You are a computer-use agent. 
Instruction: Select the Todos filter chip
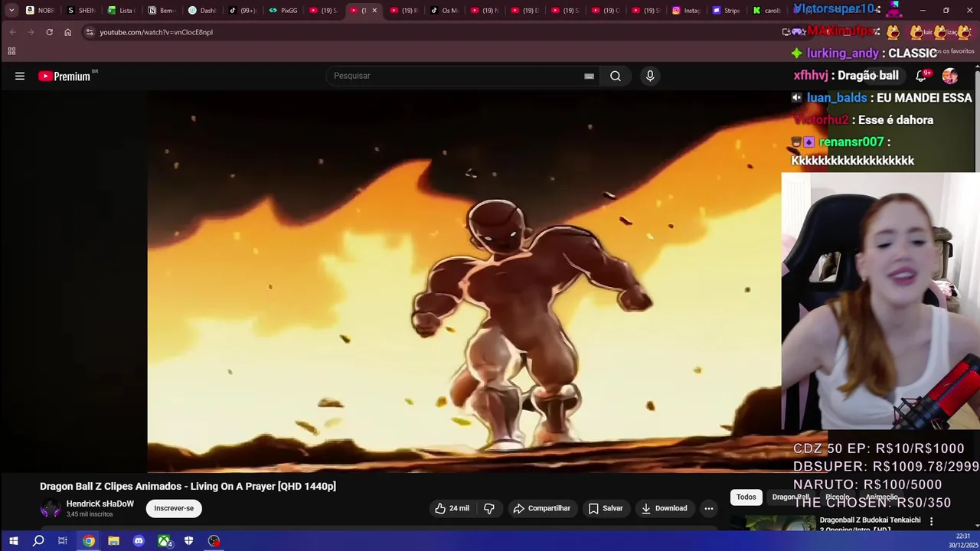point(746,497)
